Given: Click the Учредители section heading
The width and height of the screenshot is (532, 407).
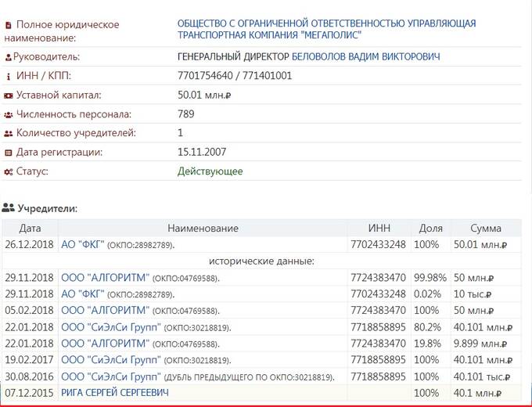Looking at the screenshot, I should coord(48,208).
